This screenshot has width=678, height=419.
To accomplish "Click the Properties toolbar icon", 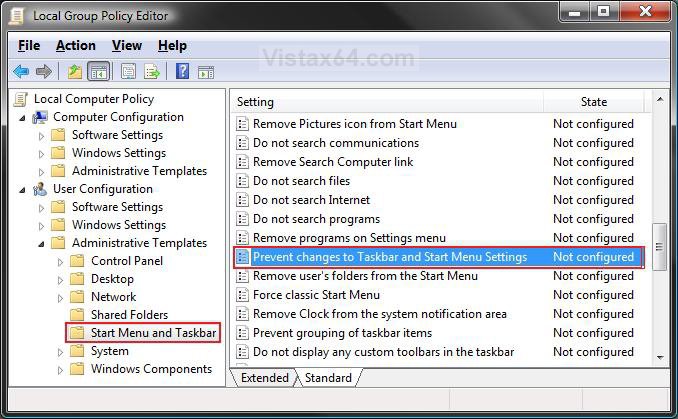I will pos(128,71).
